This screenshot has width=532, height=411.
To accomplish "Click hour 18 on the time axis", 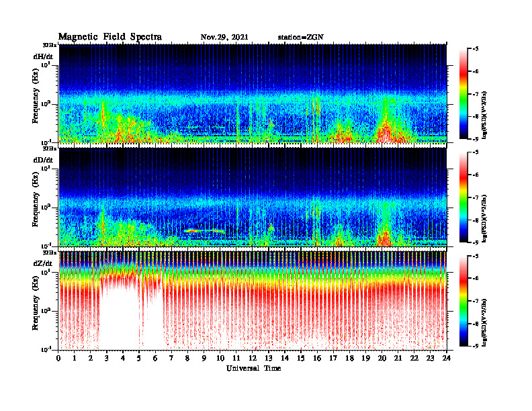I will [349, 359].
